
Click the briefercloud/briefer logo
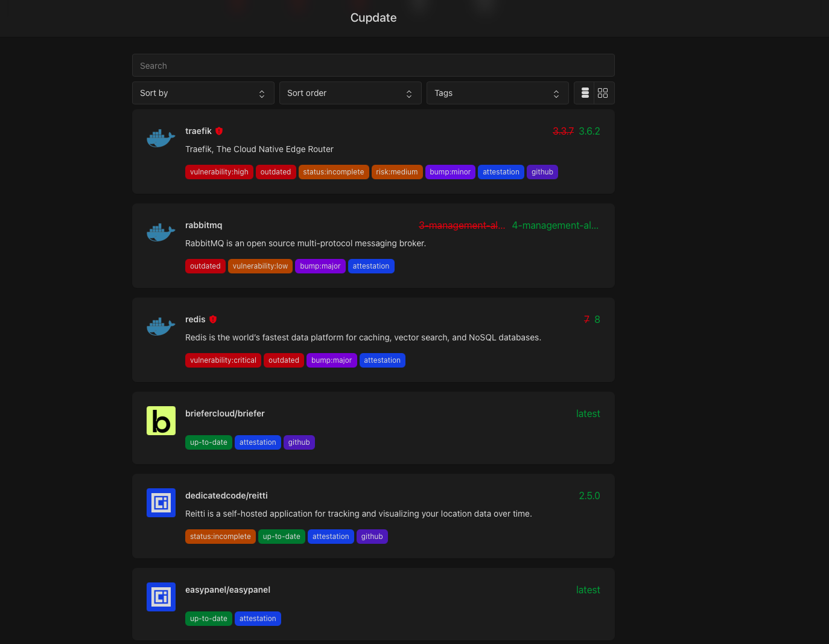click(161, 421)
